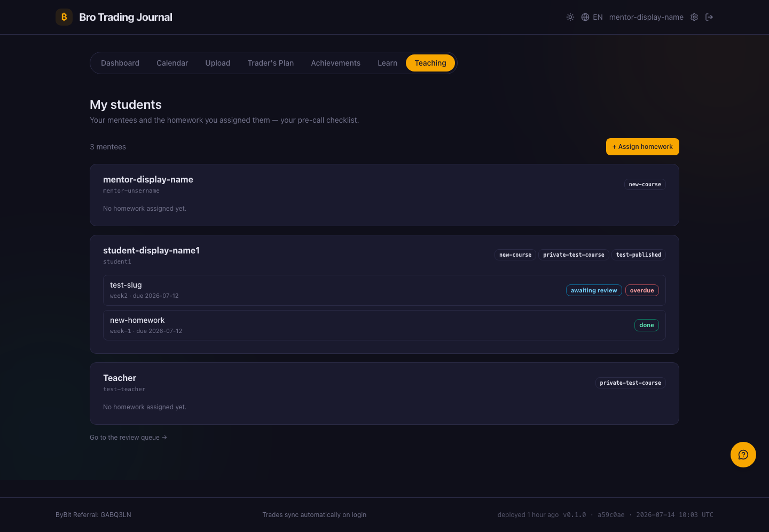
Task: Click mentor-display-name mentee card heading
Action: pos(148,179)
